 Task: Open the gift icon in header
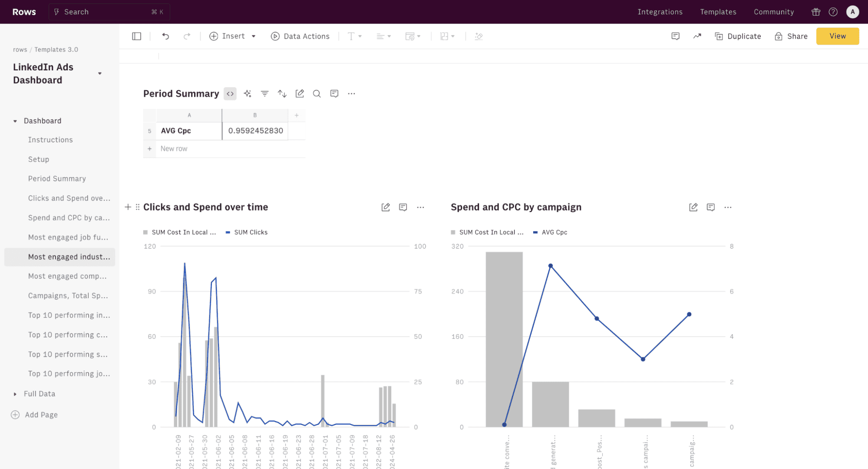coord(816,12)
